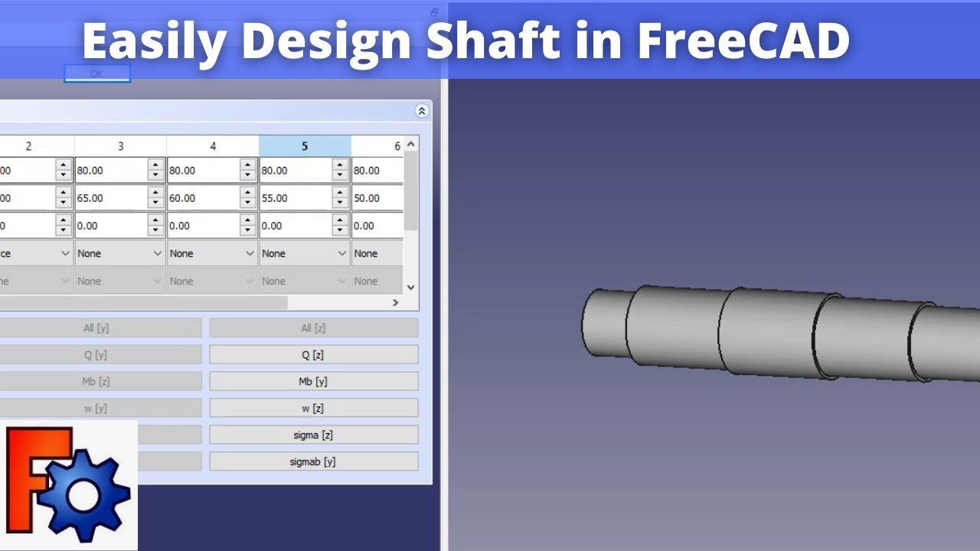
Task: Open the active None dropdown in column 6
Action: click(377, 253)
